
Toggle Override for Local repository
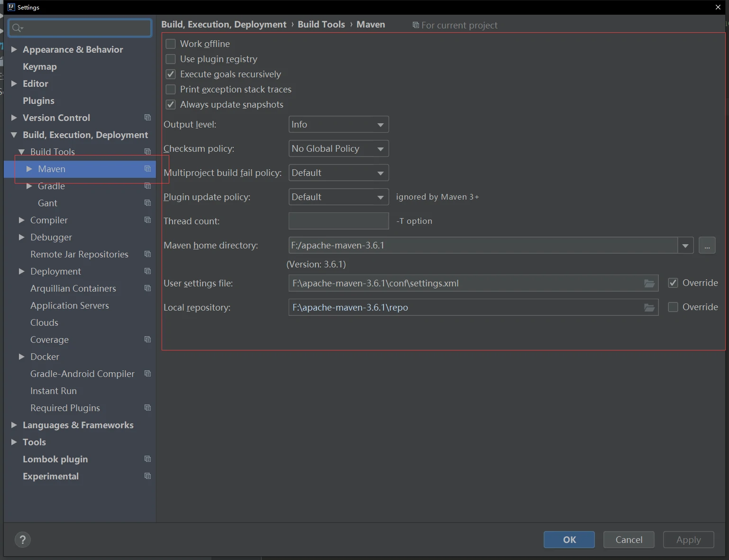pyautogui.click(x=673, y=307)
